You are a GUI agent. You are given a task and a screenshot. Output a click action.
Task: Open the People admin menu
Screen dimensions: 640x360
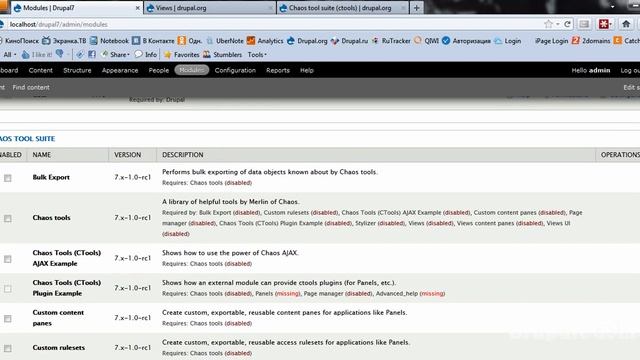click(x=159, y=70)
